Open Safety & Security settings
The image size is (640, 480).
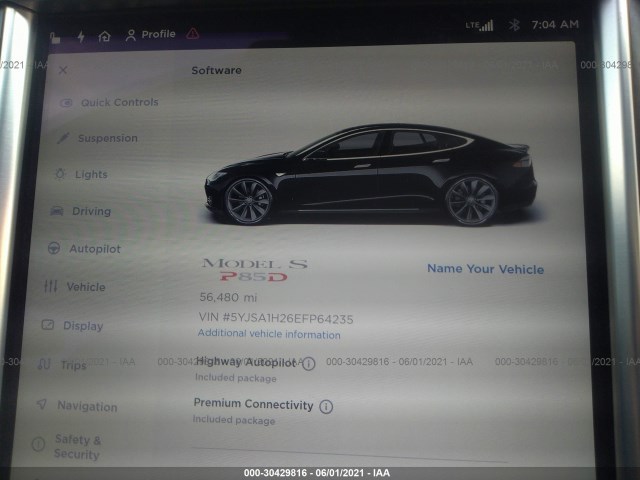tap(67, 447)
